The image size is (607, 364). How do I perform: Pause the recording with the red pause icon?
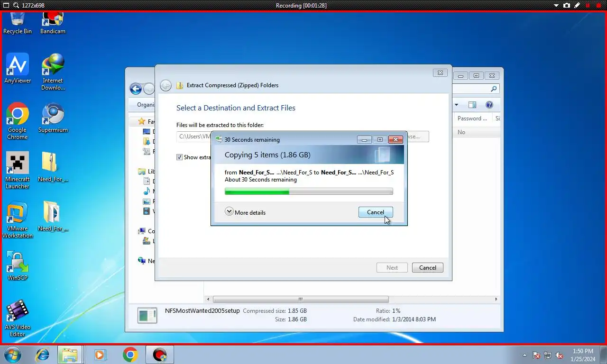click(588, 5)
